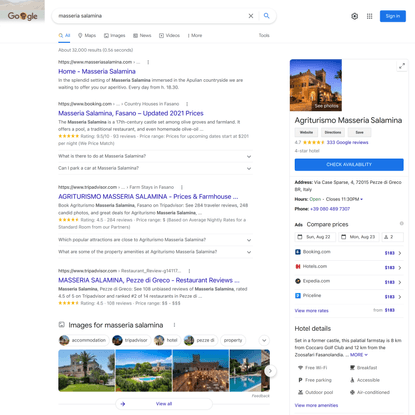Select the tripadvisor image filter chip
Image resolution: width=415 pixels, height=415 pixels.
click(x=131, y=340)
